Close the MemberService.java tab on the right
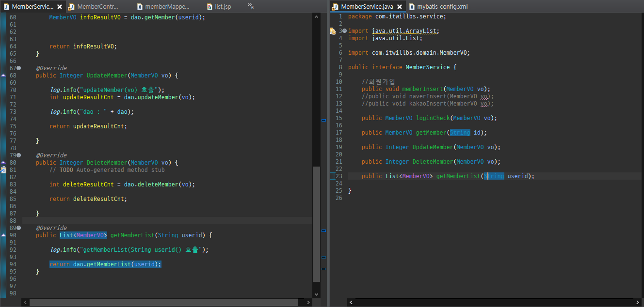 click(400, 7)
